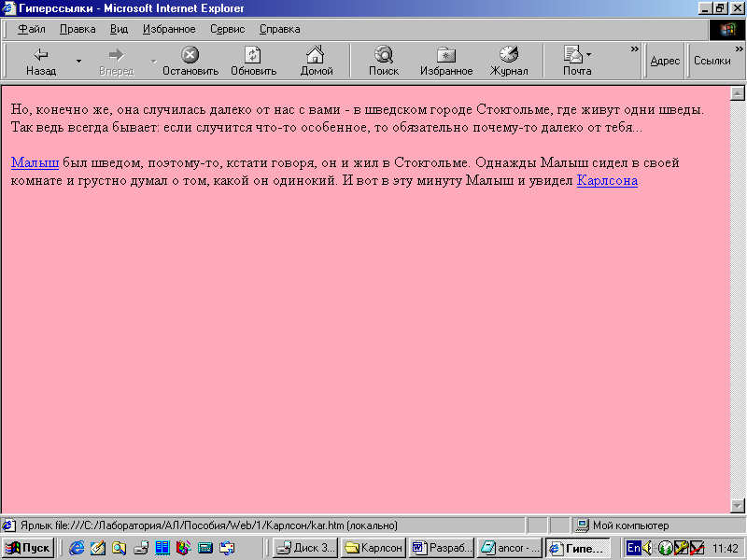747x560 pixels.
Task: Open the Вперед history dropdown arrow
Action: point(153,61)
